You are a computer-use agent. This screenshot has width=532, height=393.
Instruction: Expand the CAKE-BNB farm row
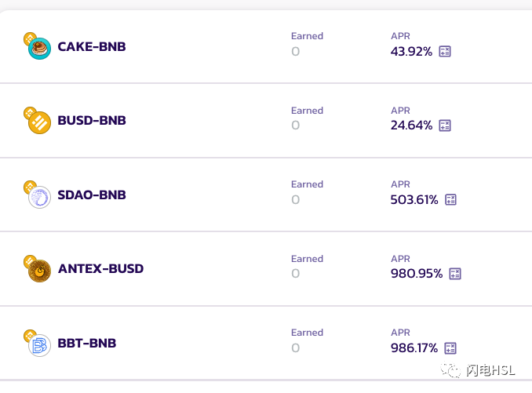coord(266,46)
